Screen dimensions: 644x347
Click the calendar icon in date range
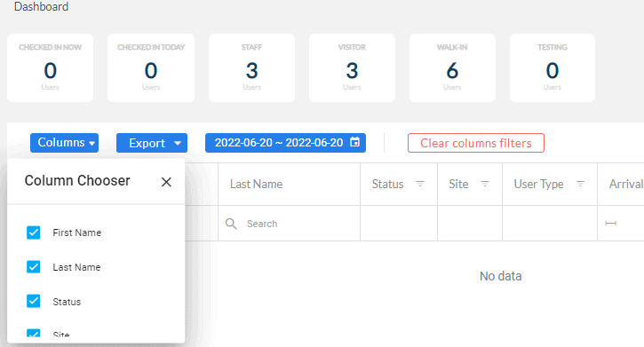(354, 142)
